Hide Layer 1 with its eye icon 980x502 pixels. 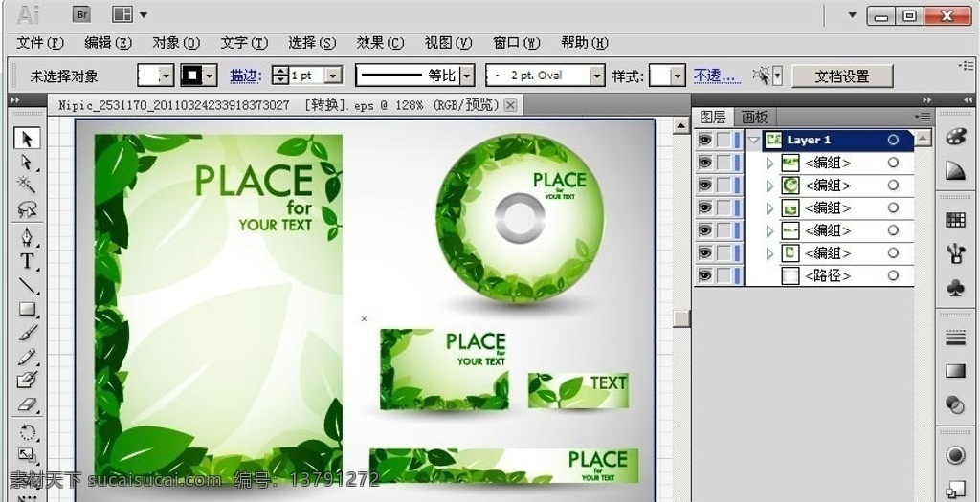(705, 140)
